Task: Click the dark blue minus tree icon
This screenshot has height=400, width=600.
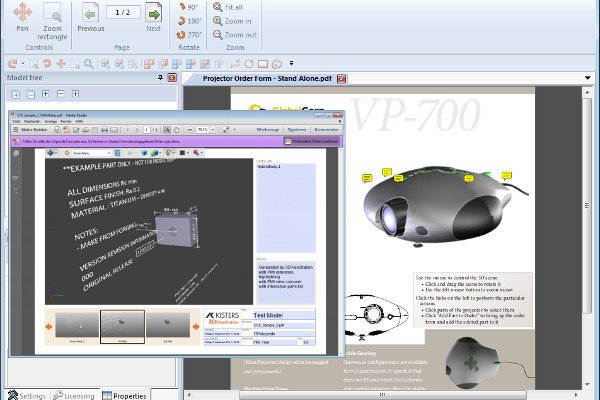Action: (x=60, y=94)
